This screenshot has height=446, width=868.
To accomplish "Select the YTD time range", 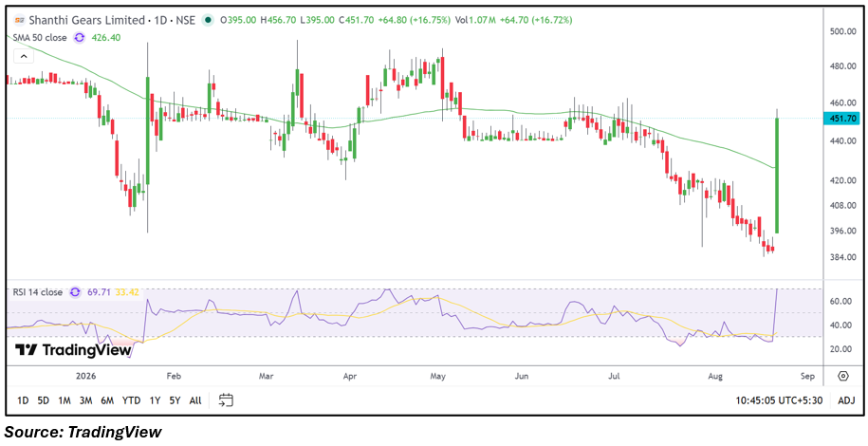I will [x=131, y=400].
